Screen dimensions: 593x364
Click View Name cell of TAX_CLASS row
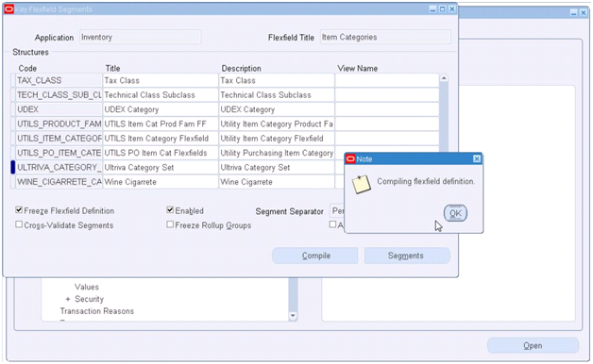pyautogui.click(x=387, y=80)
